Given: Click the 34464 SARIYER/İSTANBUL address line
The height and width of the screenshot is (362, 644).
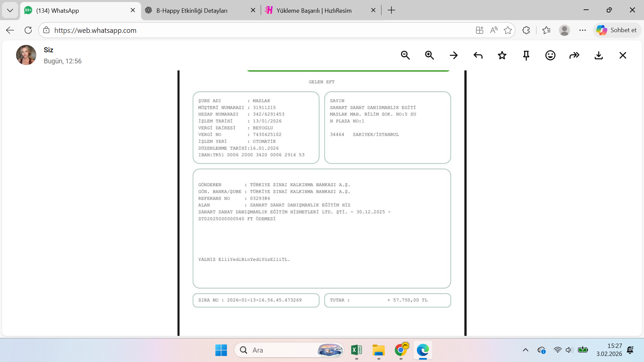Looking at the screenshot, I should point(364,135).
